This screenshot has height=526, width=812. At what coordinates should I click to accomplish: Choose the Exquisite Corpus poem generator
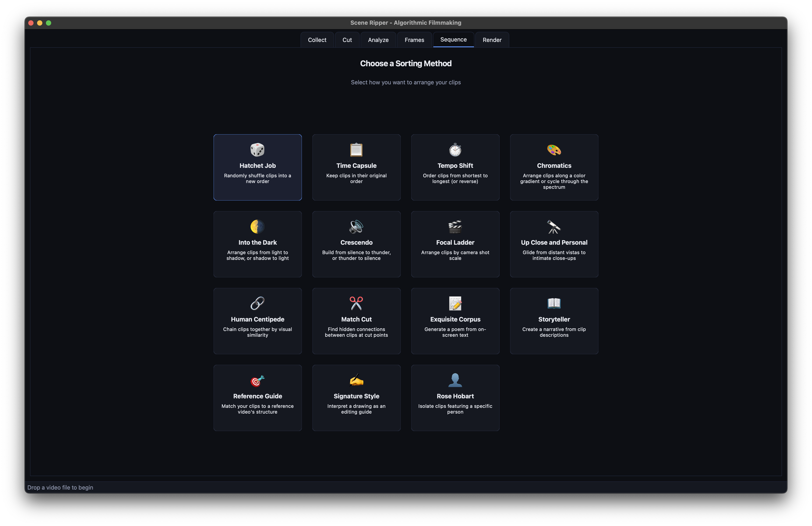tap(455, 321)
